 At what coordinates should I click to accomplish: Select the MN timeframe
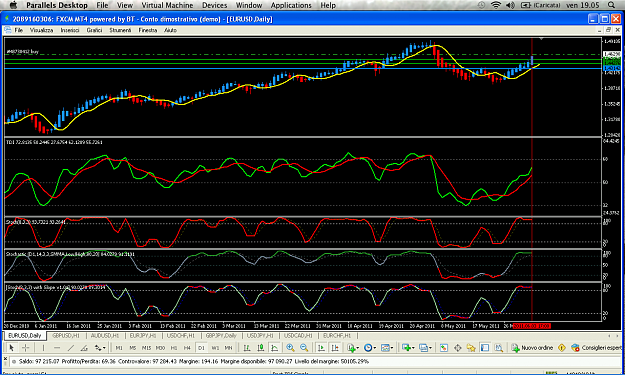pos(228,348)
